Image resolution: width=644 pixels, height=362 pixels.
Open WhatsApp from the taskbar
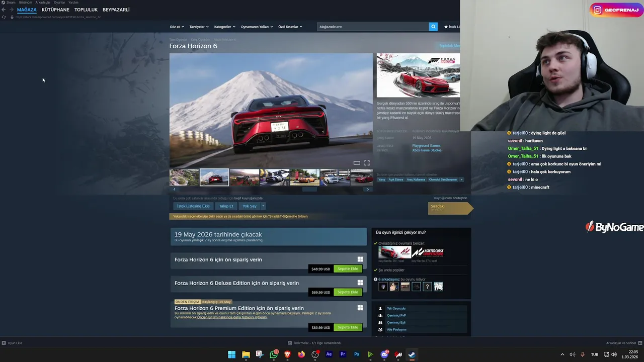click(x=274, y=354)
